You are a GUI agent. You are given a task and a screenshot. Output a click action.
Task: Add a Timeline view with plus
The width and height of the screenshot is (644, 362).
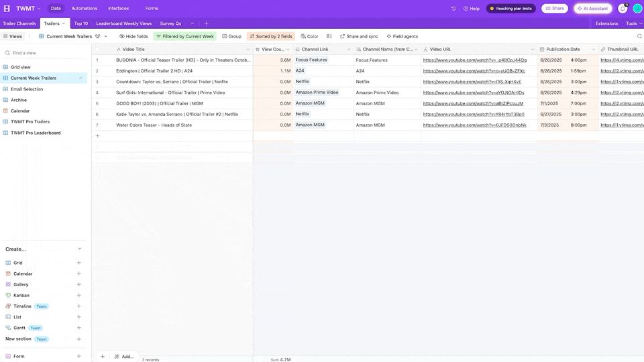tap(79, 306)
